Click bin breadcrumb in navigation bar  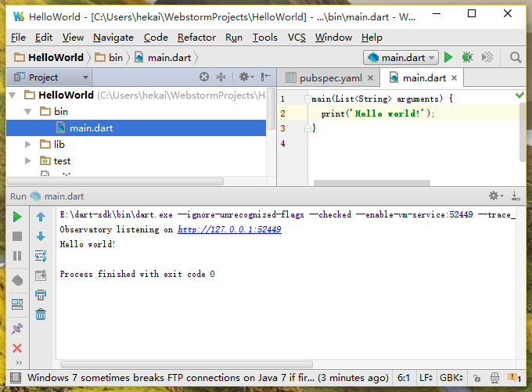pos(109,57)
